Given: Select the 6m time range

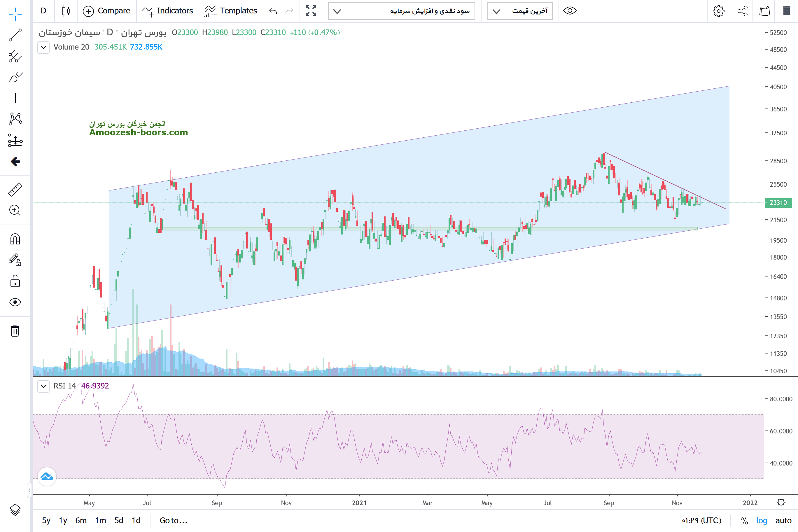Looking at the screenshot, I should point(81,520).
